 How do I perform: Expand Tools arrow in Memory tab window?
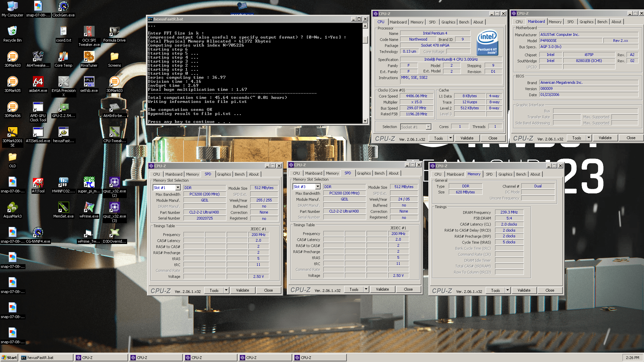click(507, 290)
